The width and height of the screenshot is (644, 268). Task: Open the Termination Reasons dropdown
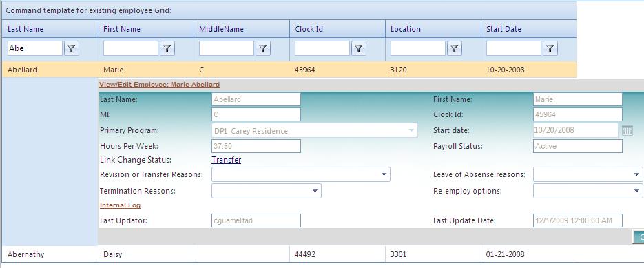tap(315, 191)
